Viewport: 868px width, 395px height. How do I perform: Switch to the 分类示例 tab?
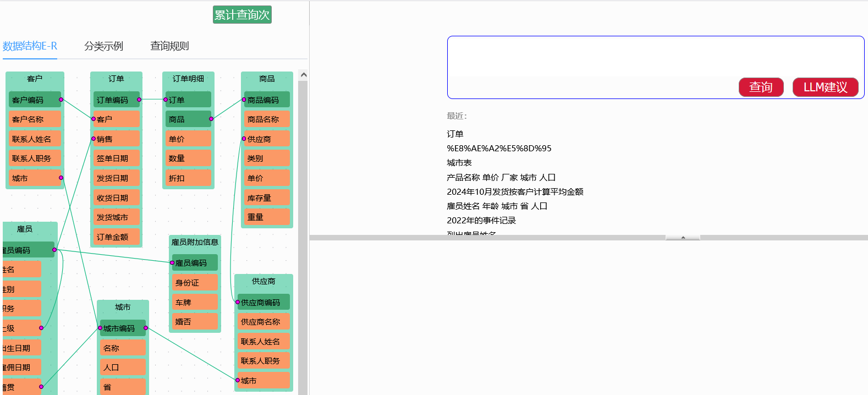(103, 46)
